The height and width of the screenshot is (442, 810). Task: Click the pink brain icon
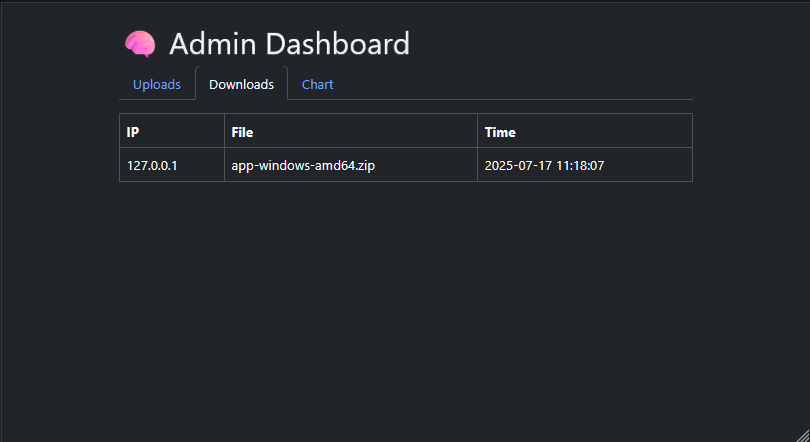click(140, 44)
